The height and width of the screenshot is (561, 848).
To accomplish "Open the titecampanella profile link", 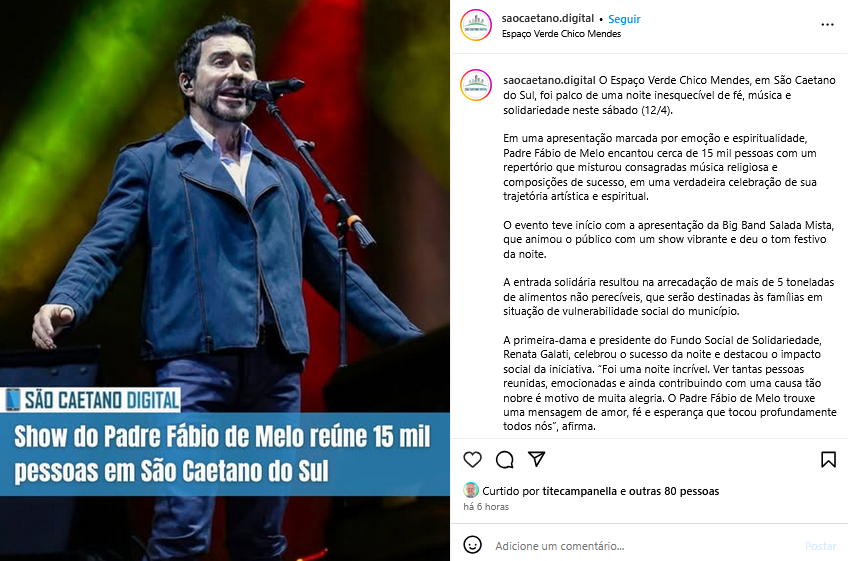I will click(579, 491).
